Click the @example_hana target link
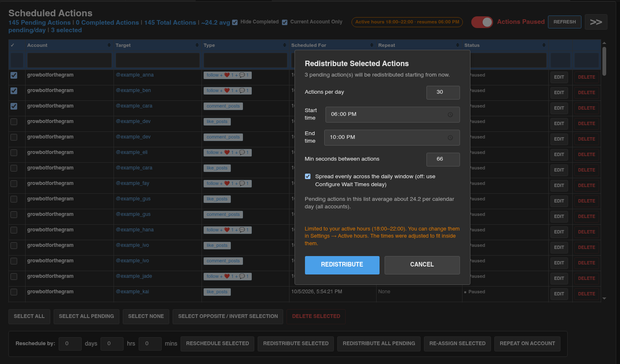Image resolution: width=620 pixels, height=364 pixels. click(x=134, y=230)
